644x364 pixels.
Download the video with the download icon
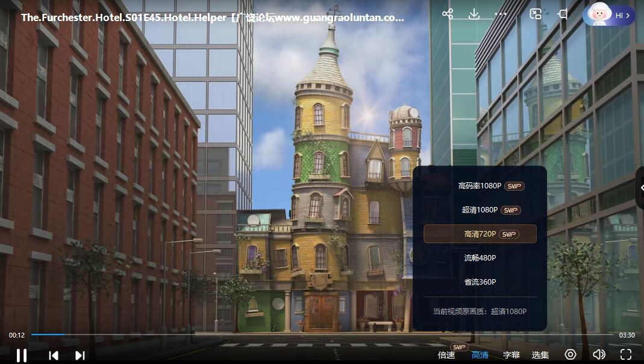tap(474, 14)
